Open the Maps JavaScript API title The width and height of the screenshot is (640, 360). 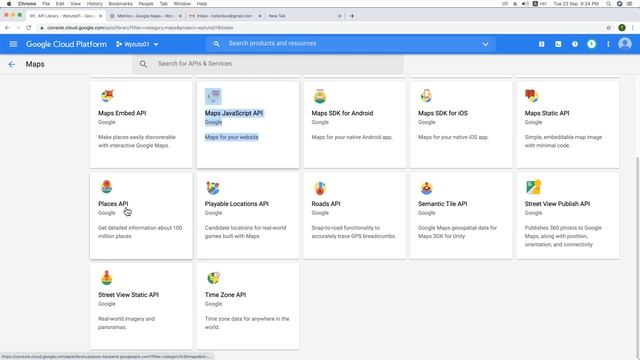point(234,113)
